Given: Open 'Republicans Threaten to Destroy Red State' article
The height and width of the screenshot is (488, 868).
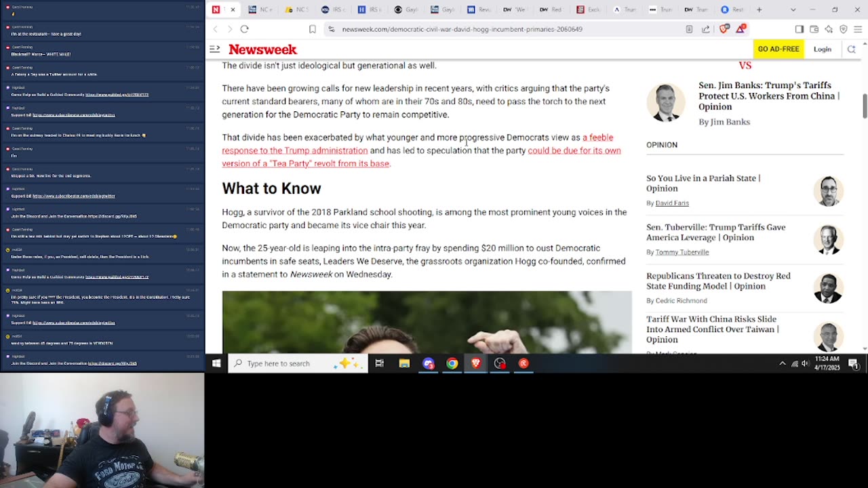Looking at the screenshot, I should [x=718, y=281].
